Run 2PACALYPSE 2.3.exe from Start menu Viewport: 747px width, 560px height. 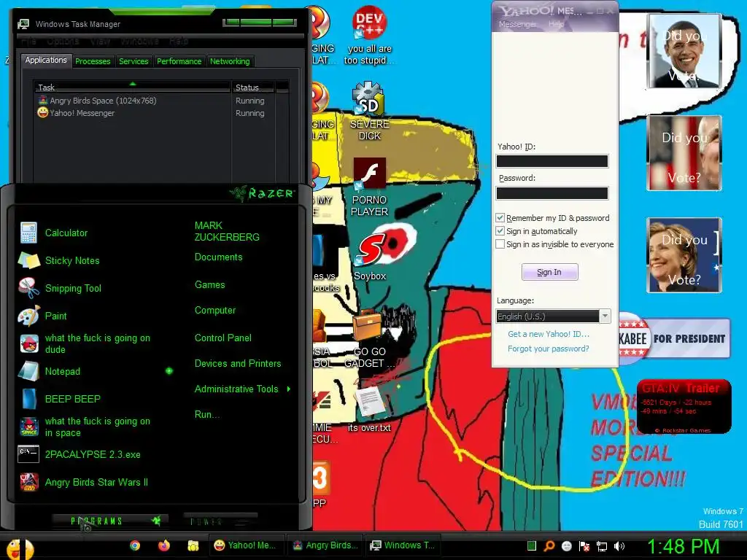point(80,454)
